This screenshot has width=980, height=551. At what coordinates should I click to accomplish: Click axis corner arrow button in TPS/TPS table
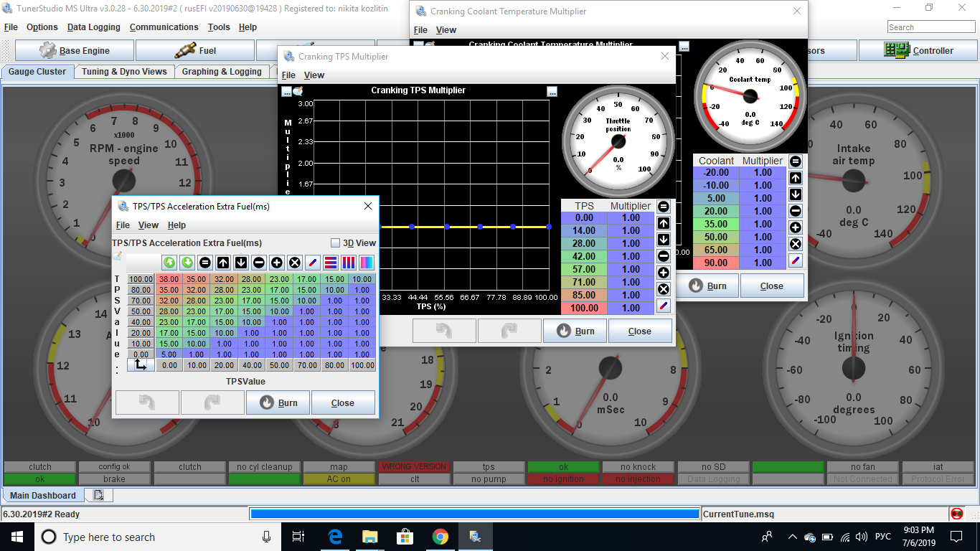click(141, 365)
